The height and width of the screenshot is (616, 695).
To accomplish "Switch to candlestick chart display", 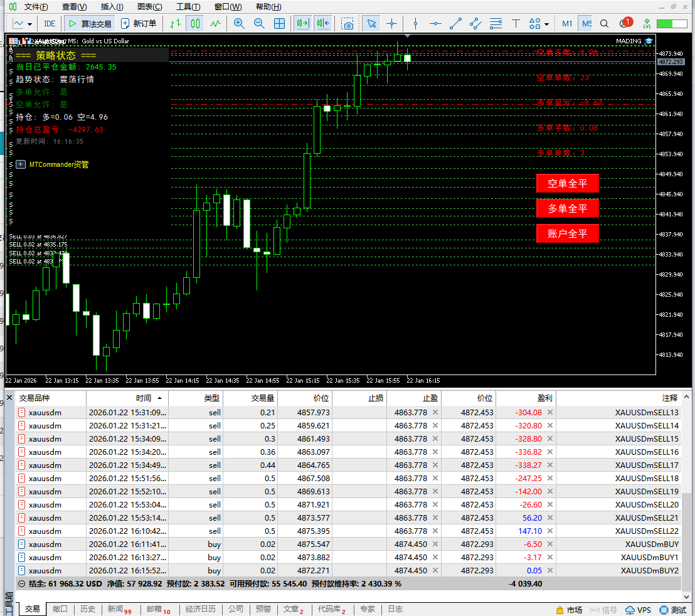I will pyautogui.click(x=195, y=23).
